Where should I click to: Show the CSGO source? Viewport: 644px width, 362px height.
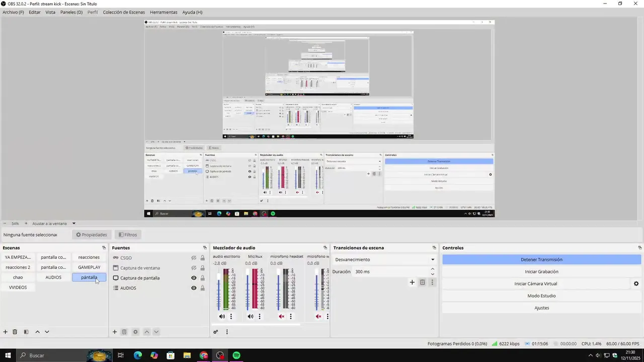[194, 258]
